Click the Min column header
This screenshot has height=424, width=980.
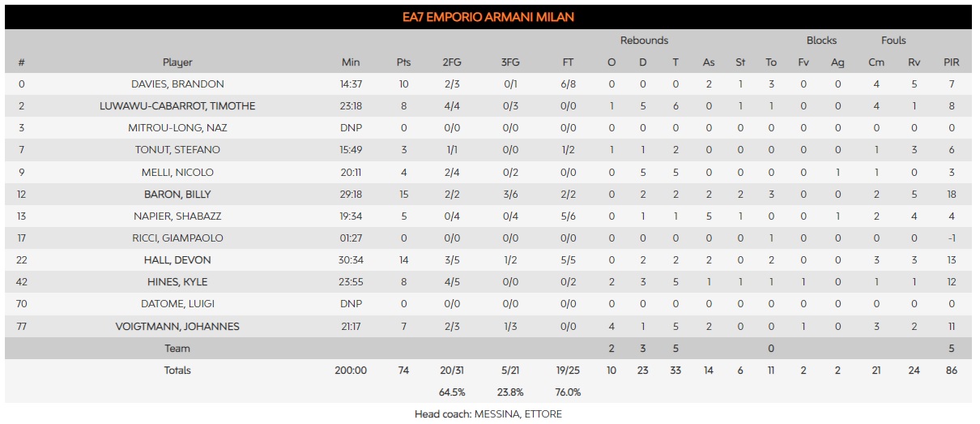(x=351, y=62)
